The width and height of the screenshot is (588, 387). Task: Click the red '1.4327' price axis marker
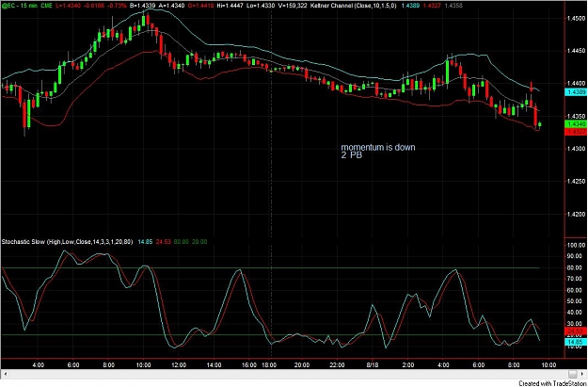pos(574,132)
